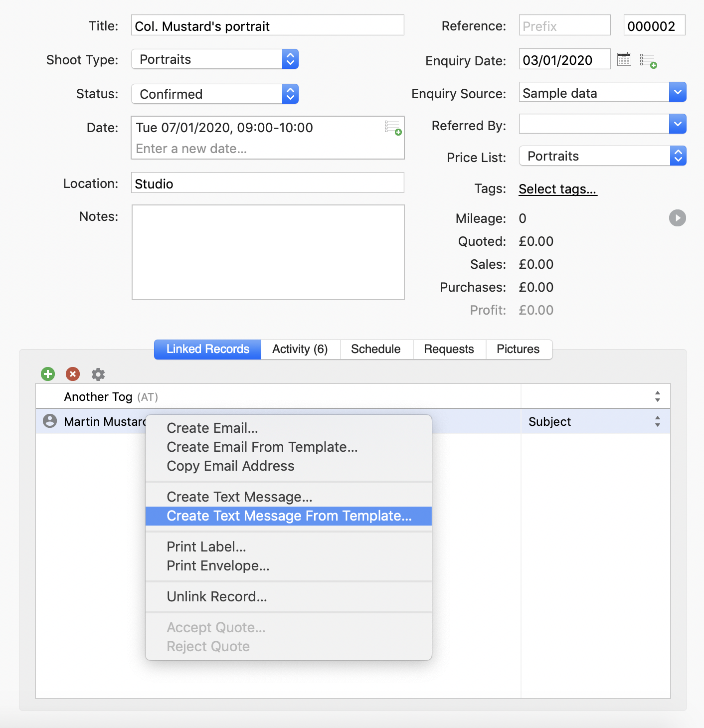
Task: Choose Print Label... from context menu
Action: (289, 546)
